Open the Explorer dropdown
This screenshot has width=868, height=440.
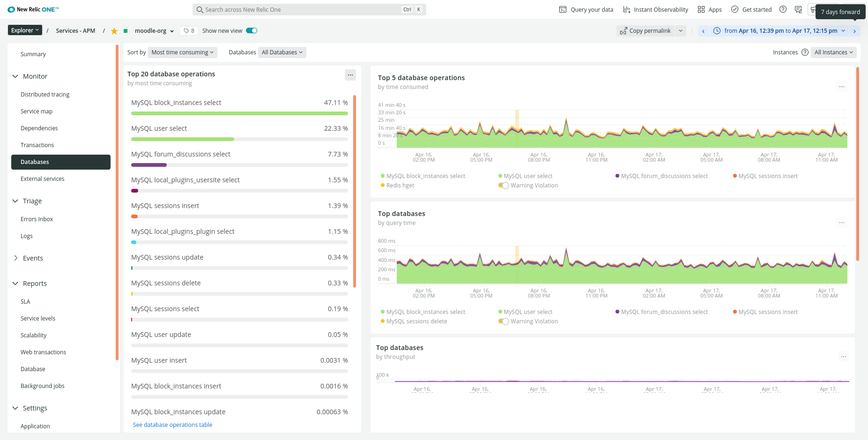25,30
